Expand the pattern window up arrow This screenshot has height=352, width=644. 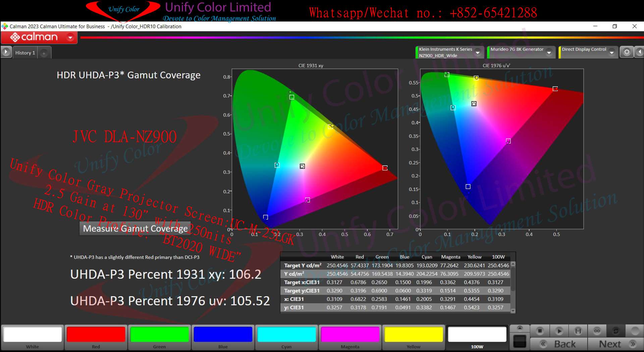click(x=520, y=328)
